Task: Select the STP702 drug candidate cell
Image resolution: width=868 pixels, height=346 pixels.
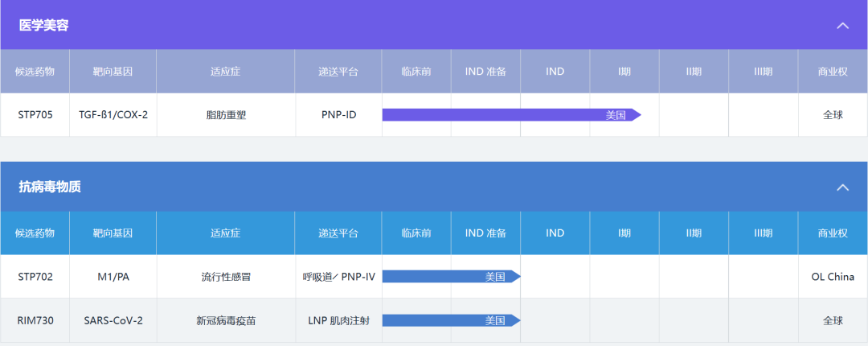Action: [x=35, y=277]
